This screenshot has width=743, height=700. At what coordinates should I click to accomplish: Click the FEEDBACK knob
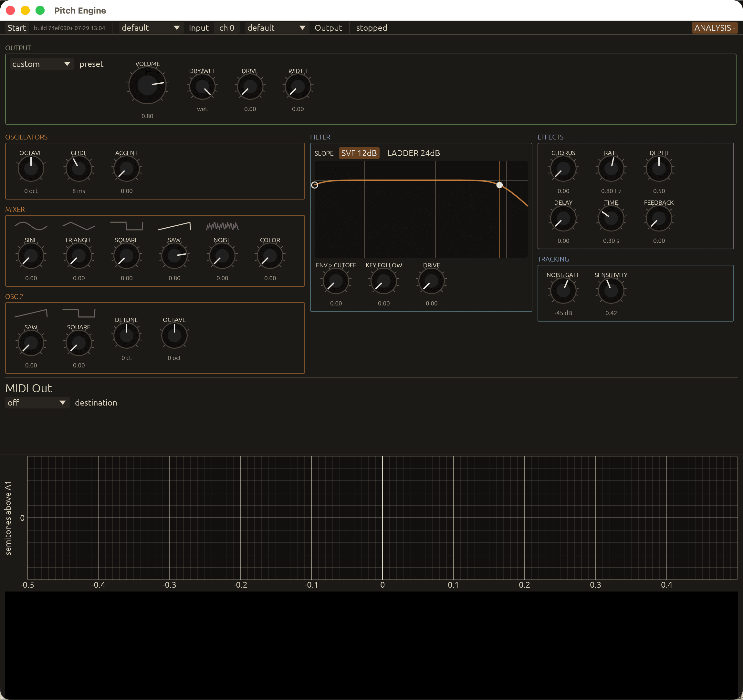pyautogui.click(x=659, y=219)
